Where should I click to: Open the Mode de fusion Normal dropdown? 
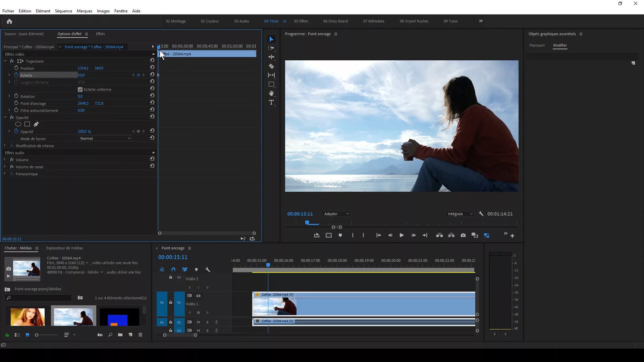[105, 138]
